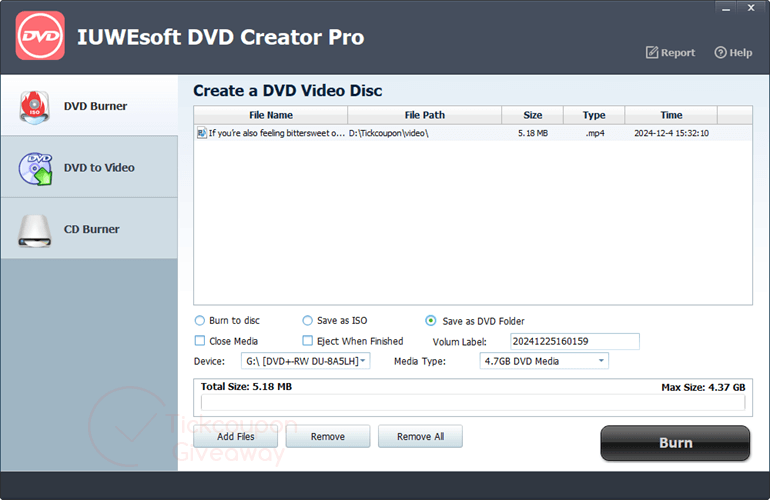770x500 pixels.
Task: Click the Remove button
Action: click(x=328, y=436)
